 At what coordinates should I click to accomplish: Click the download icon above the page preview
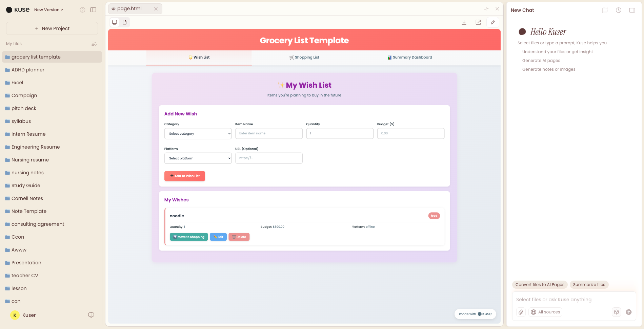(464, 22)
